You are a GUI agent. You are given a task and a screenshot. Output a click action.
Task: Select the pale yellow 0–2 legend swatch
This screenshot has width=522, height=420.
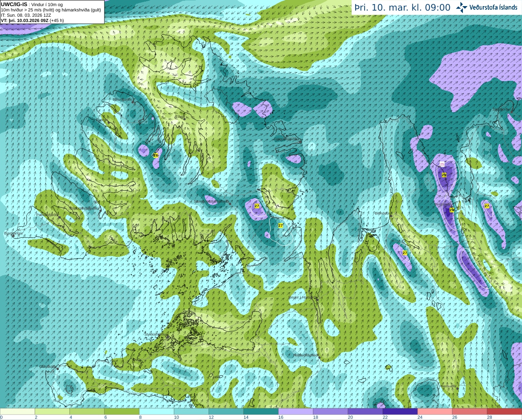click(x=18, y=411)
